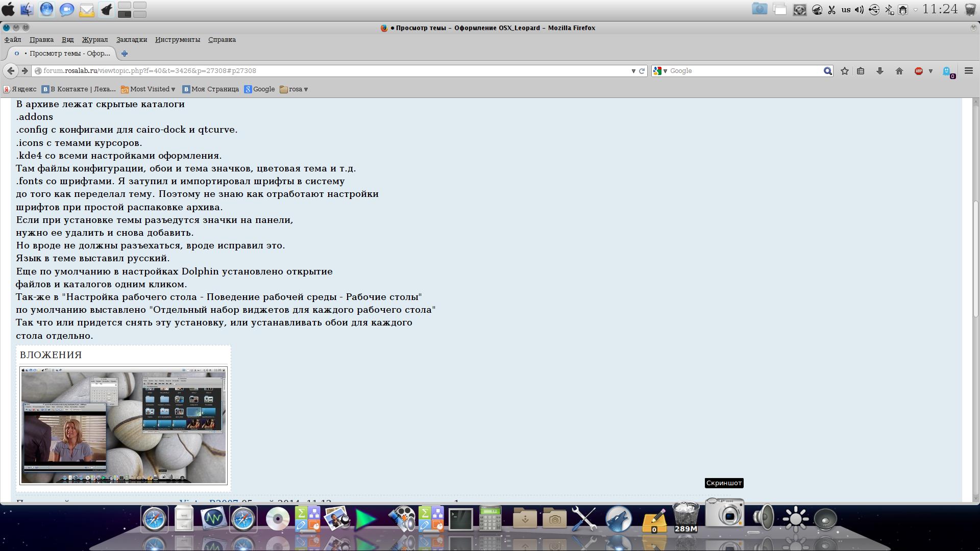Image resolution: width=980 pixels, height=551 pixels.
Task: Open the Ghostery ghost icon
Action: (x=947, y=71)
